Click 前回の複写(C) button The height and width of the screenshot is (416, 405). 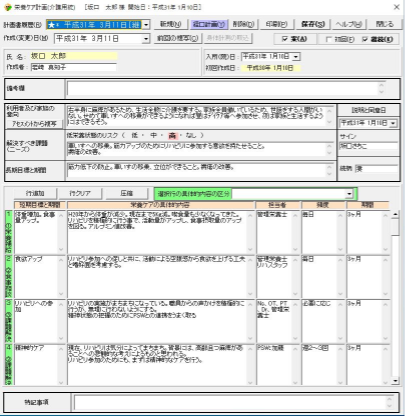178,38
